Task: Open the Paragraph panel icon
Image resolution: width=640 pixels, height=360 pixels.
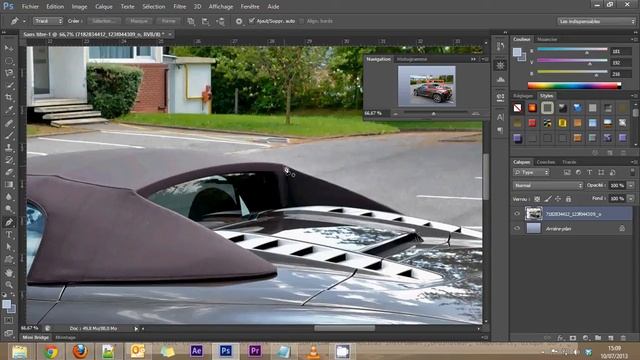Action: click(500, 131)
